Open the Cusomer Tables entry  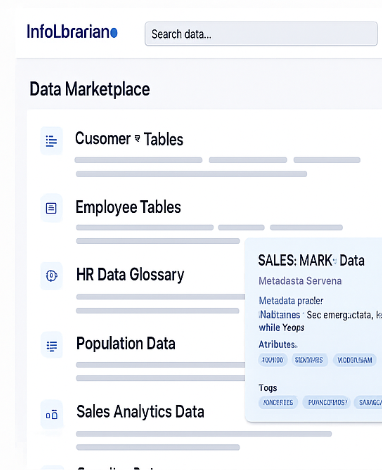pyautogui.click(x=129, y=139)
